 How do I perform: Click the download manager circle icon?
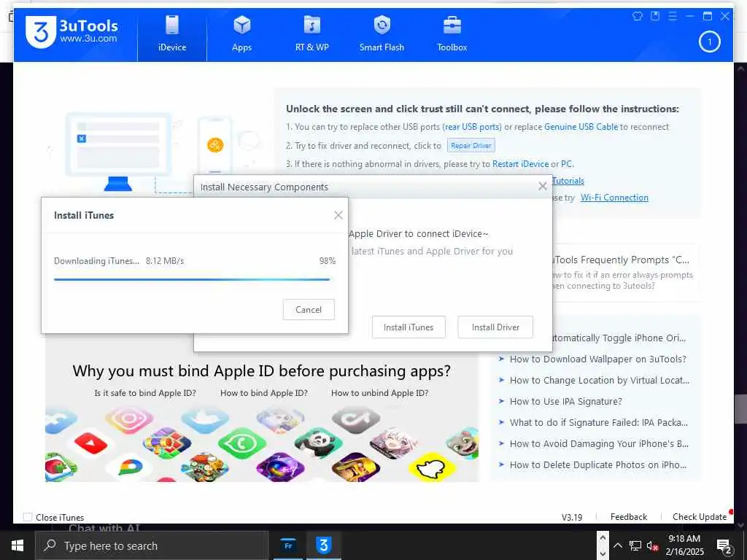tap(709, 42)
